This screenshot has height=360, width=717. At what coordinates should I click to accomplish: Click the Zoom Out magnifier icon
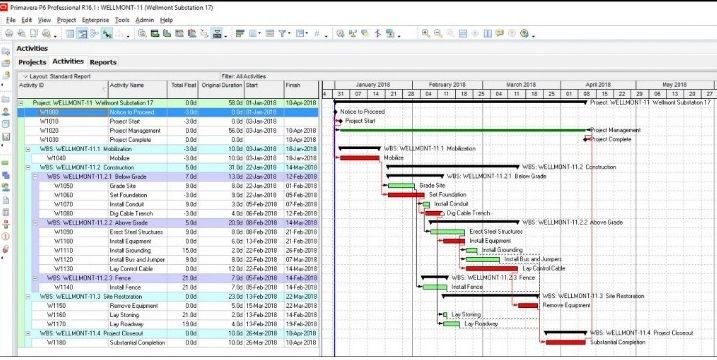click(x=438, y=33)
